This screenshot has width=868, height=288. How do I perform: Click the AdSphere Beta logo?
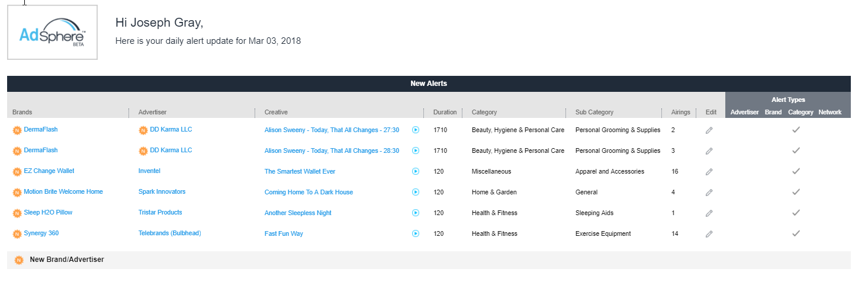[52, 33]
